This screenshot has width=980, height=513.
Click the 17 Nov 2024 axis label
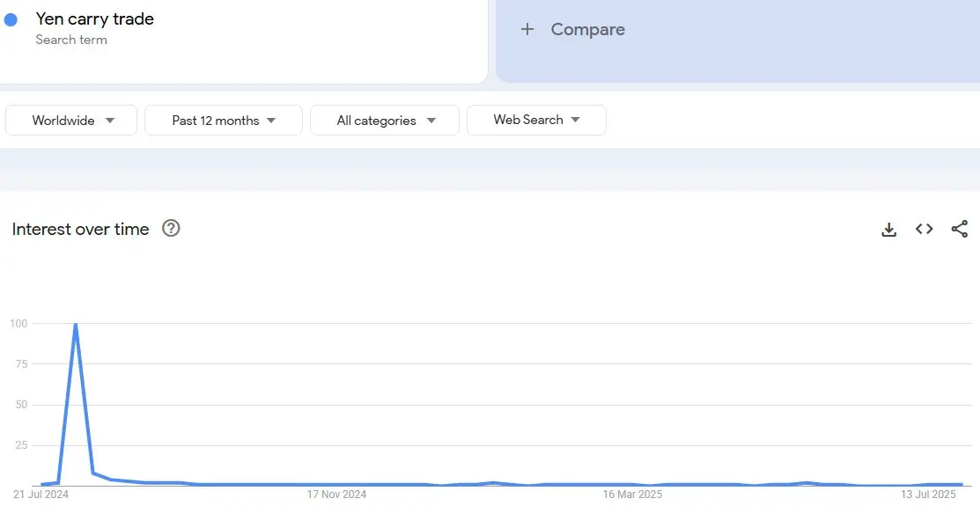(x=336, y=495)
